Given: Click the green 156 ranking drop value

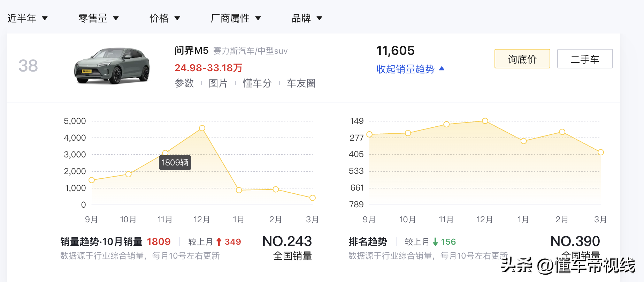Looking at the screenshot, I should [x=449, y=242].
